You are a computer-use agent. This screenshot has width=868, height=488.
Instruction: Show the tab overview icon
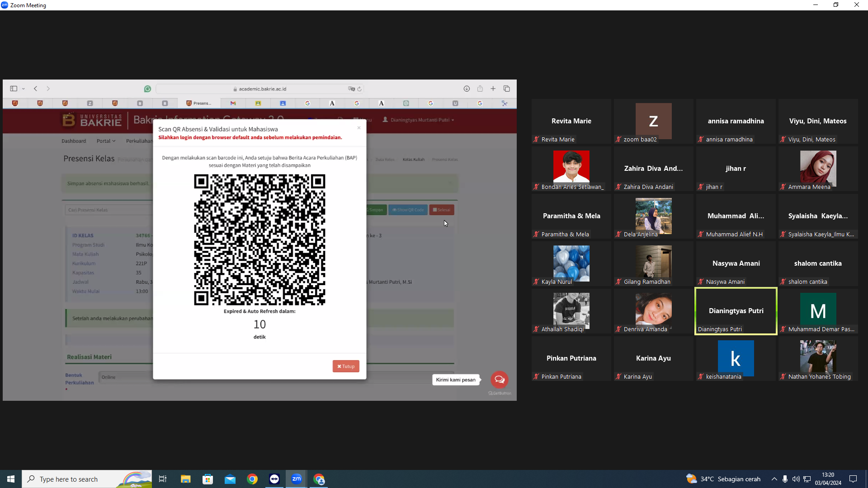(x=507, y=89)
